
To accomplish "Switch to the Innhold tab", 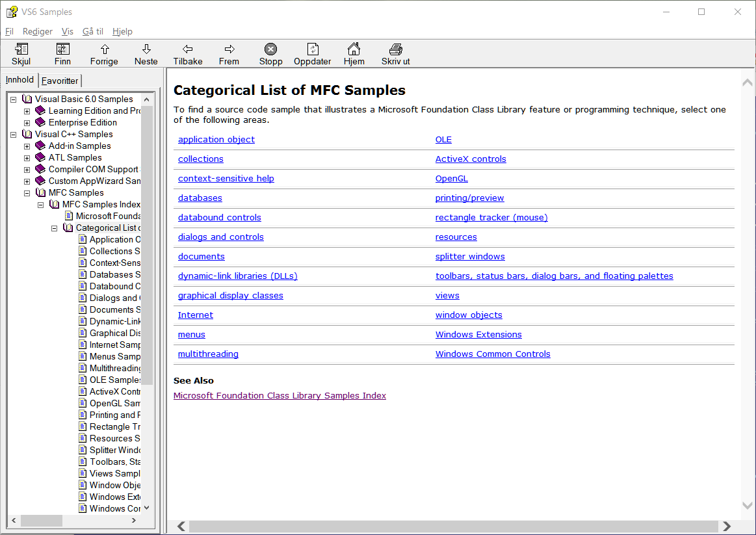I will click(20, 80).
